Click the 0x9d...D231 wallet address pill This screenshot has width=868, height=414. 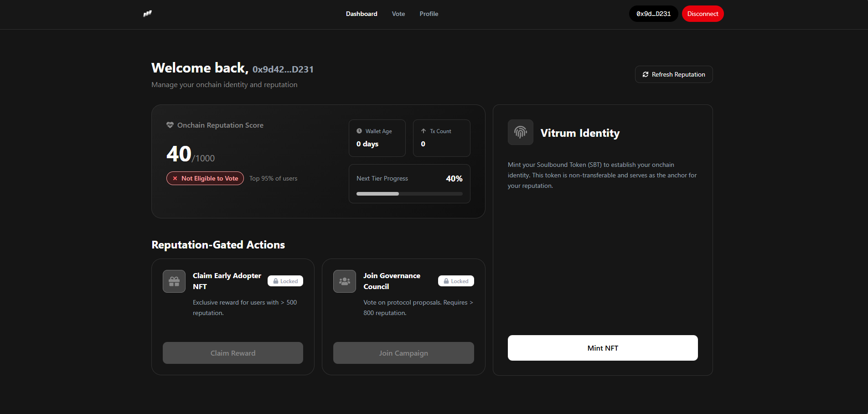click(x=653, y=14)
